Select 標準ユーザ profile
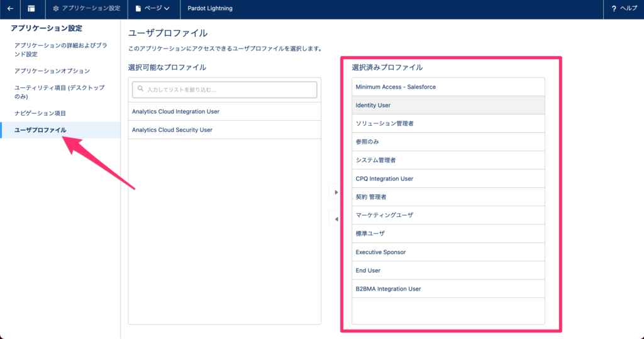The image size is (644, 339). pos(448,233)
